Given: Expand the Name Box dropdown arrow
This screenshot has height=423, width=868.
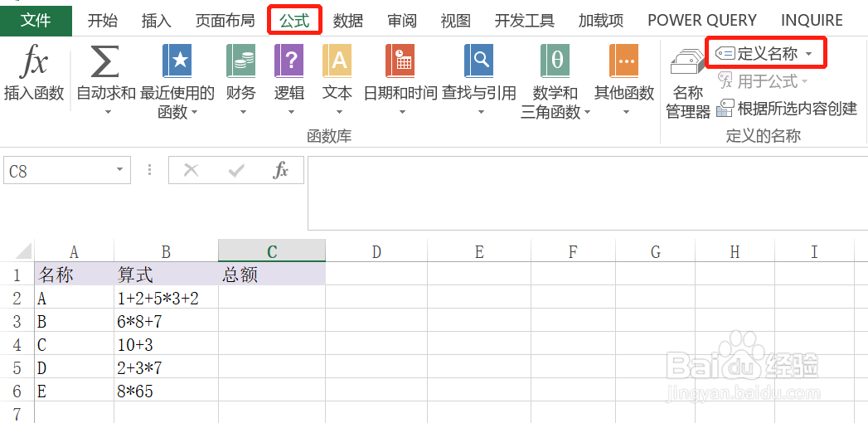Looking at the screenshot, I should [119, 169].
